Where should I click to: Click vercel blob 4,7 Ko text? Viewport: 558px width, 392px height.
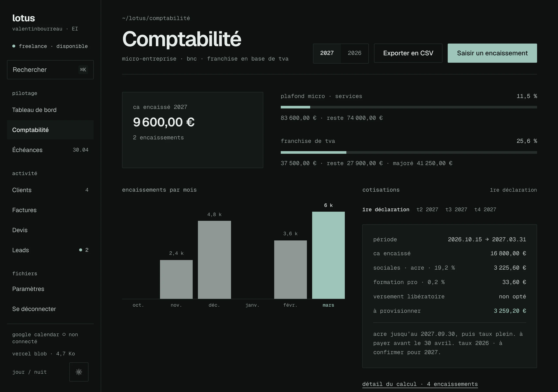coord(44,354)
